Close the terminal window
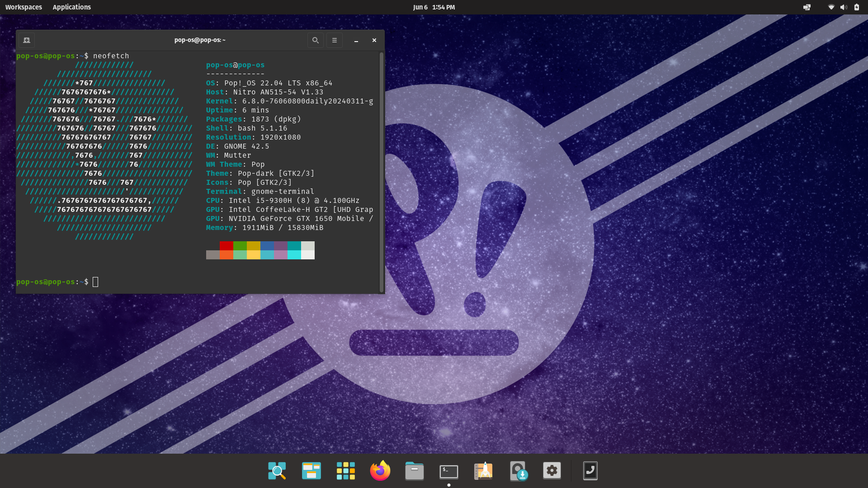Image resolution: width=868 pixels, height=488 pixels. pyautogui.click(x=374, y=40)
